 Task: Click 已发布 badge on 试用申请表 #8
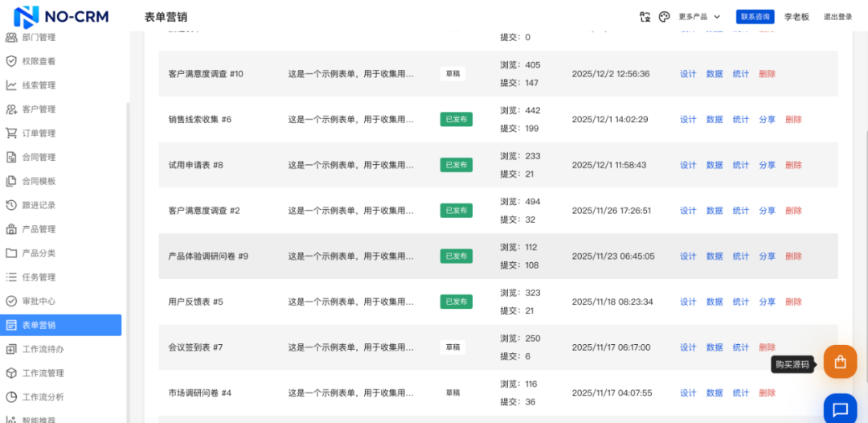(x=457, y=165)
